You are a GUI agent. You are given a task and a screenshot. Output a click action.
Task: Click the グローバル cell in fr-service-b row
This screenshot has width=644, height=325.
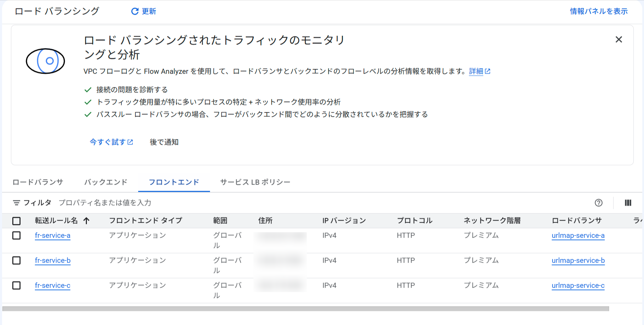point(227,265)
